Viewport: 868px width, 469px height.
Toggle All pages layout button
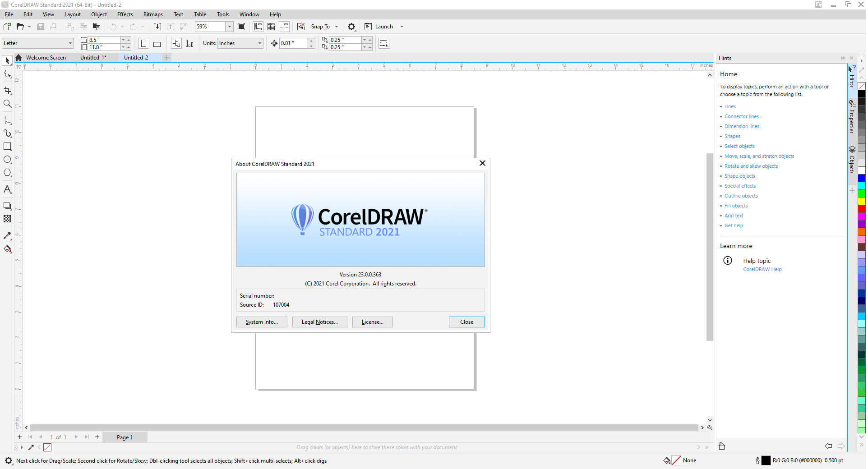click(x=176, y=43)
